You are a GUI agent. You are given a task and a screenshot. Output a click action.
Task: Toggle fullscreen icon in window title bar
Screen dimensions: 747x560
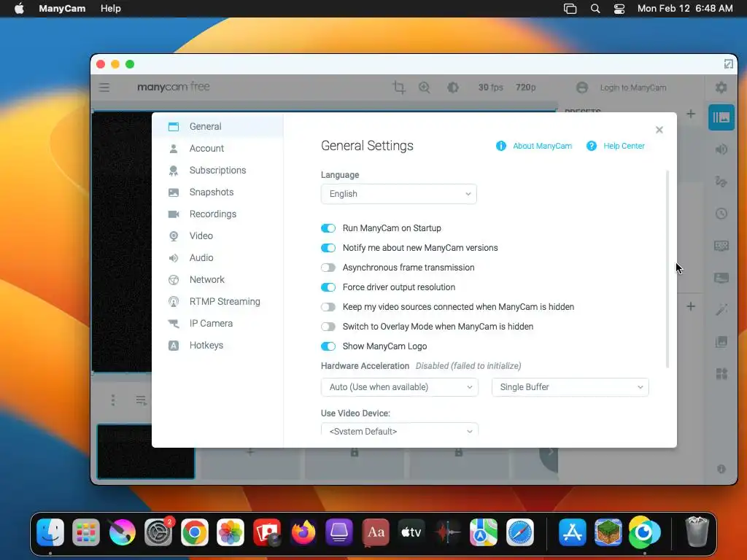pos(729,64)
